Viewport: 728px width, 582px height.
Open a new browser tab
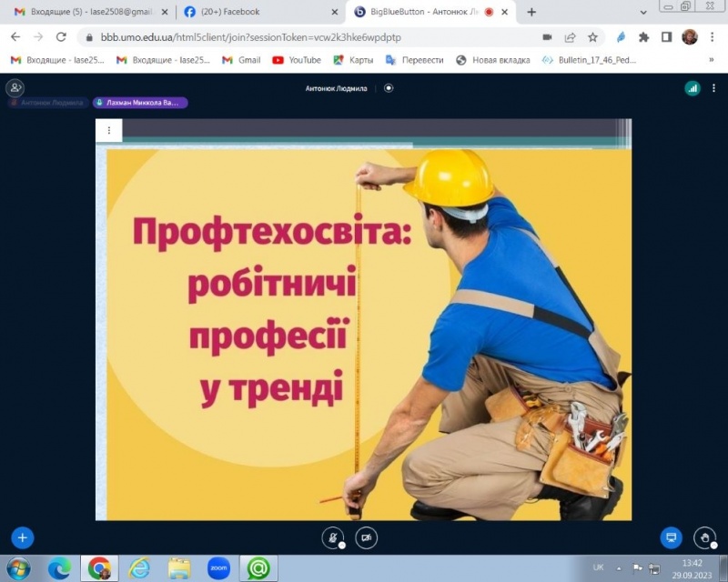[531, 12]
